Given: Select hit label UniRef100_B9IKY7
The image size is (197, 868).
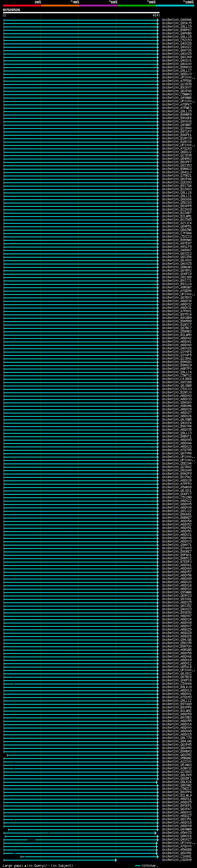Looking at the screenshot, I should pos(177,88).
